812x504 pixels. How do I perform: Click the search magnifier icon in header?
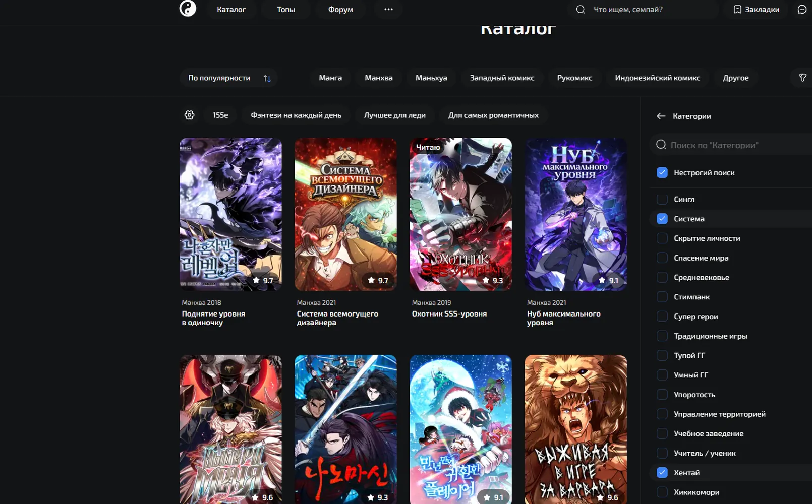click(x=581, y=9)
